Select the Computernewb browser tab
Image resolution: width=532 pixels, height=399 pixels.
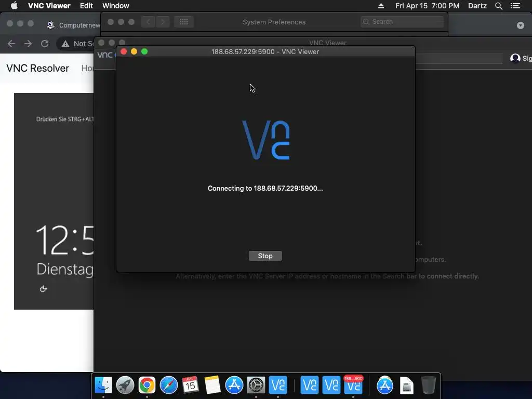pos(73,25)
